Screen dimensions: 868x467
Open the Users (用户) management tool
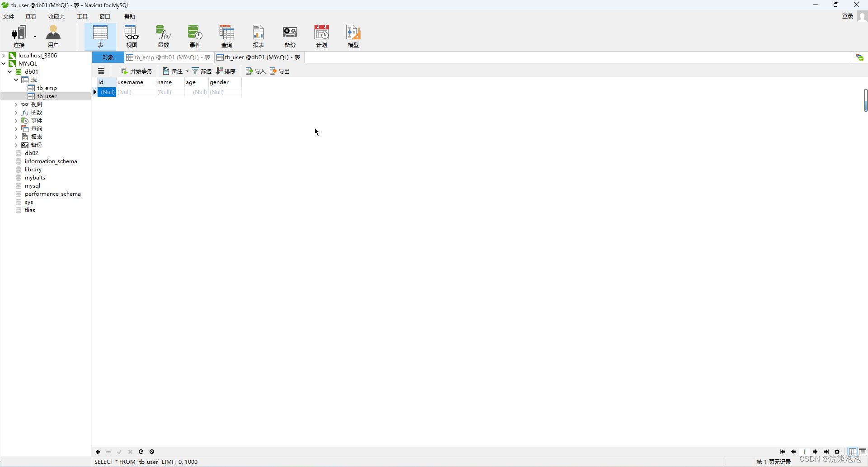click(x=53, y=36)
